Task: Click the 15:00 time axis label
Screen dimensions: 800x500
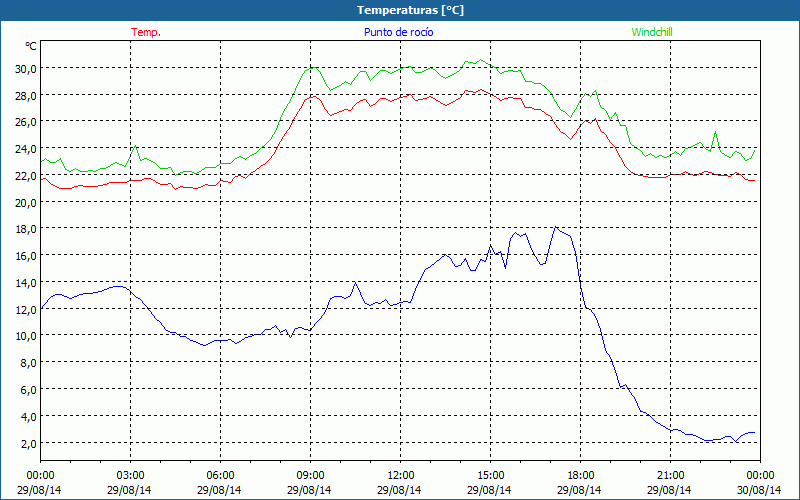Action: 490,476
